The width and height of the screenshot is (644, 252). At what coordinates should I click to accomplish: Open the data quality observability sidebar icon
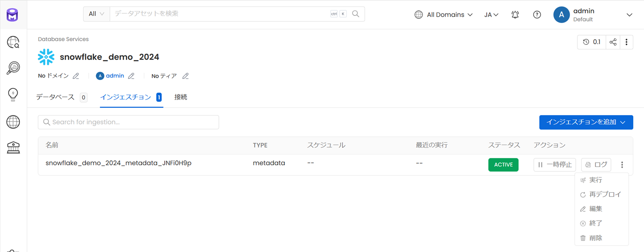click(13, 68)
